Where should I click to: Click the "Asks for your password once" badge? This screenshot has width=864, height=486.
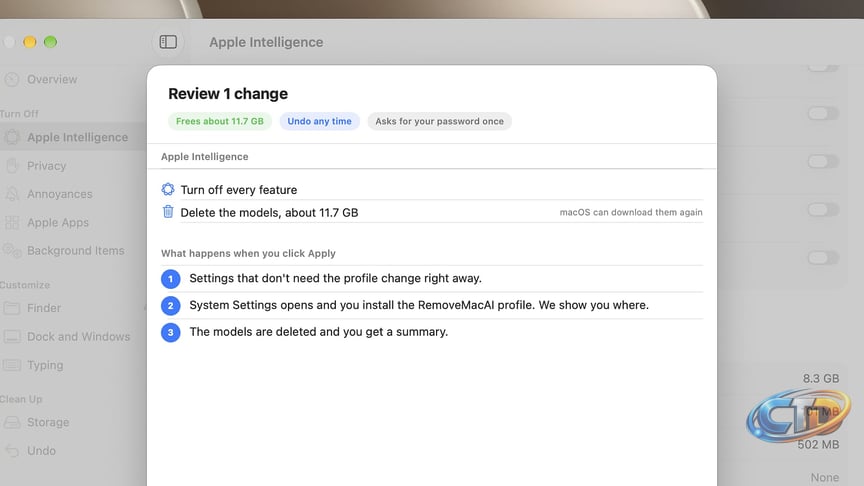(x=439, y=121)
